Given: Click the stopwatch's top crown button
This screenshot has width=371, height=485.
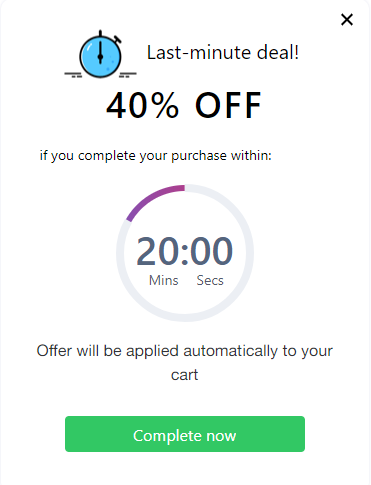Looking at the screenshot, I should (100, 34).
